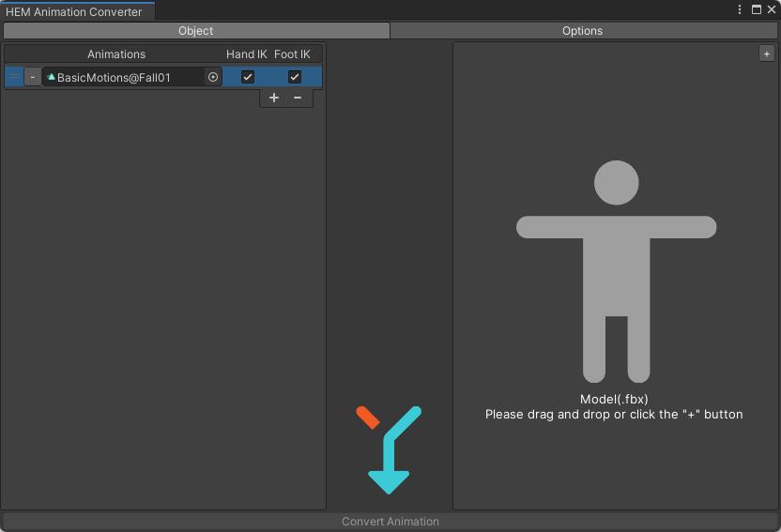Maximize the HEM Animation Converter window
781x532 pixels.
(757, 10)
